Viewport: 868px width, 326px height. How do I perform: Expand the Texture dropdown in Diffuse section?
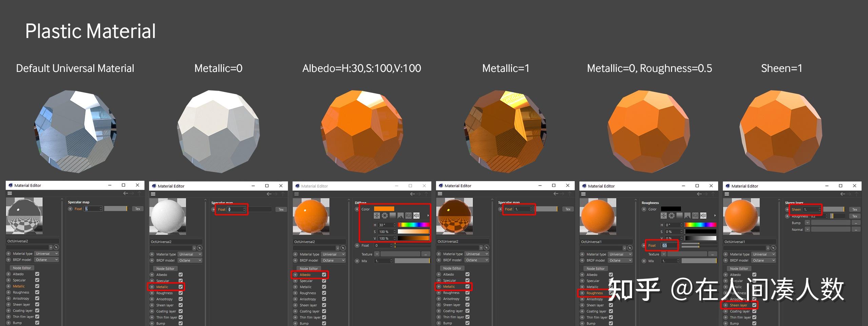pyautogui.click(x=377, y=254)
